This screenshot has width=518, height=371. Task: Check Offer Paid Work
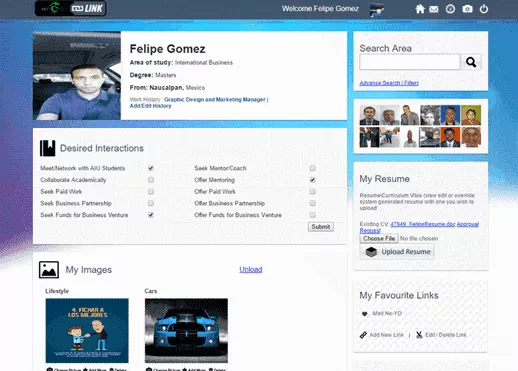312,192
